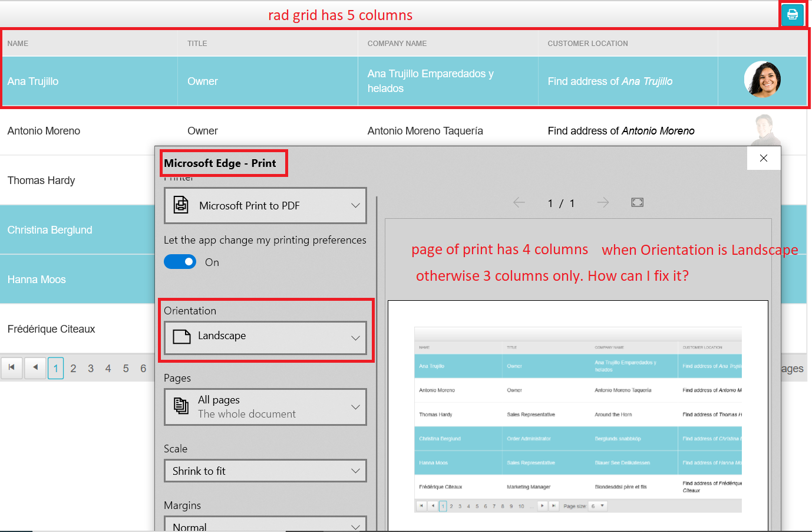Go to first page of the grid pager
The image size is (812, 532).
[x=12, y=368]
